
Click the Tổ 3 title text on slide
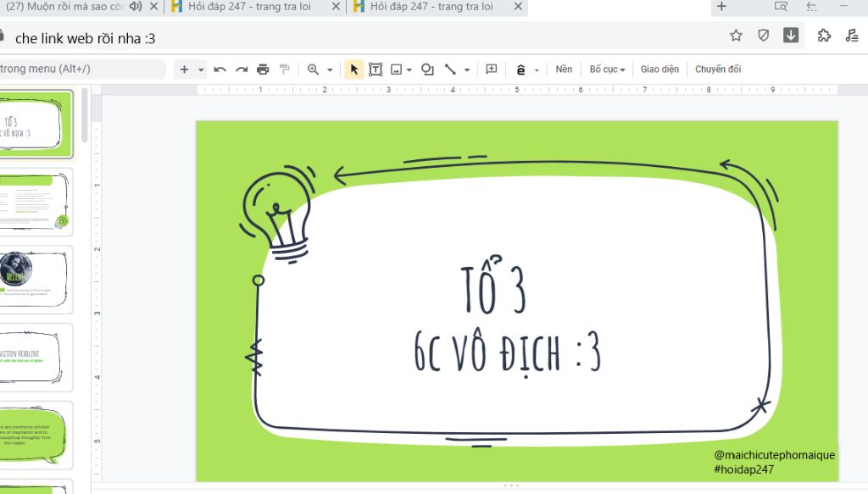tap(494, 286)
